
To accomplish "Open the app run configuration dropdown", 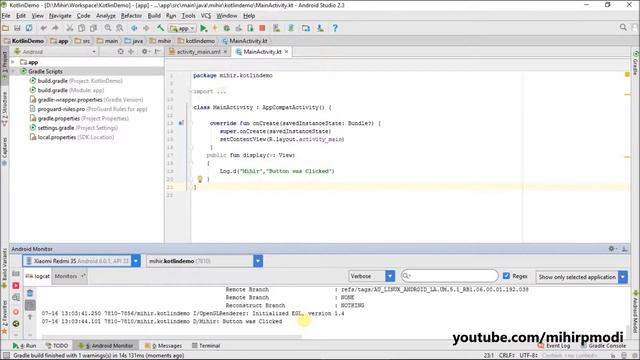I will click(183, 28).
